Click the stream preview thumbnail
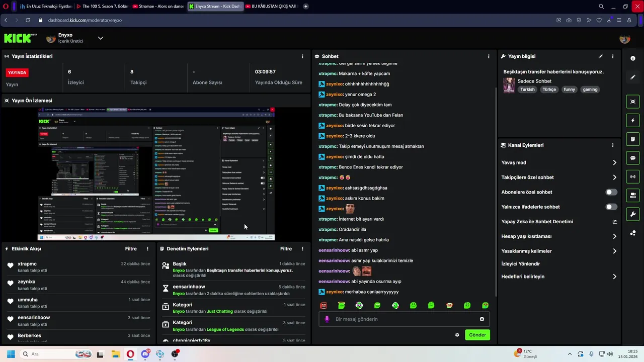Screen dimensions: 644x362 (x=156, y=174)
